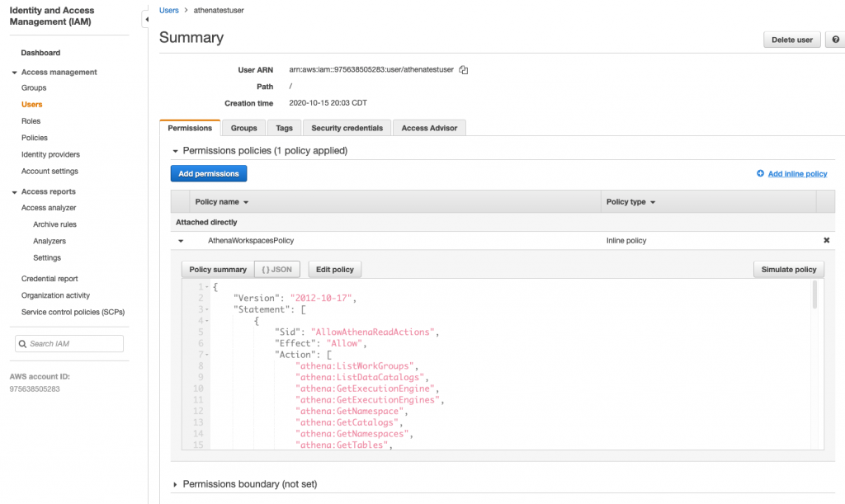Click the Add permissions button
Image resolution: width=845 pixels, height=504 pixels.
[209, 173]
